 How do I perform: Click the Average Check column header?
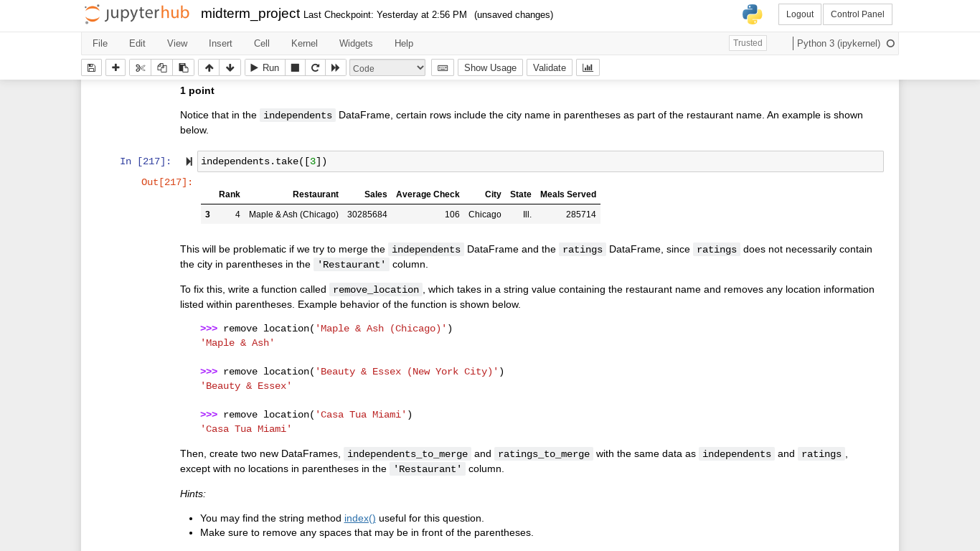(x=428, y=194)
